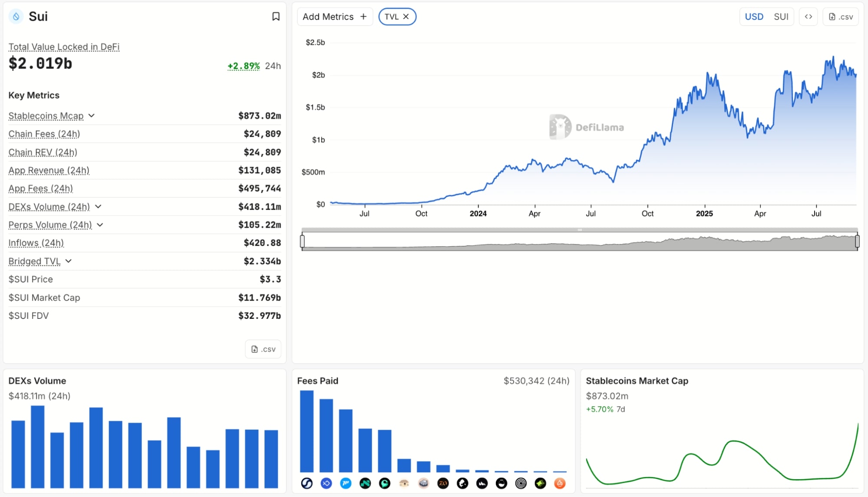Grab the left handle of chart range slider
Image resolution: width=868 pixels, height=497 pixels.
pyautogui.click(x=302, y=241)
